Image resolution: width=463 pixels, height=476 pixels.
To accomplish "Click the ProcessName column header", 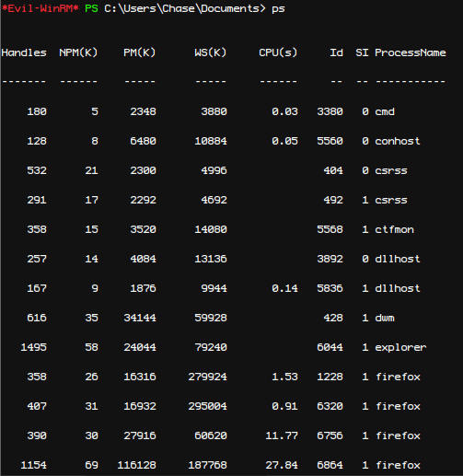I will coord(411,52).
